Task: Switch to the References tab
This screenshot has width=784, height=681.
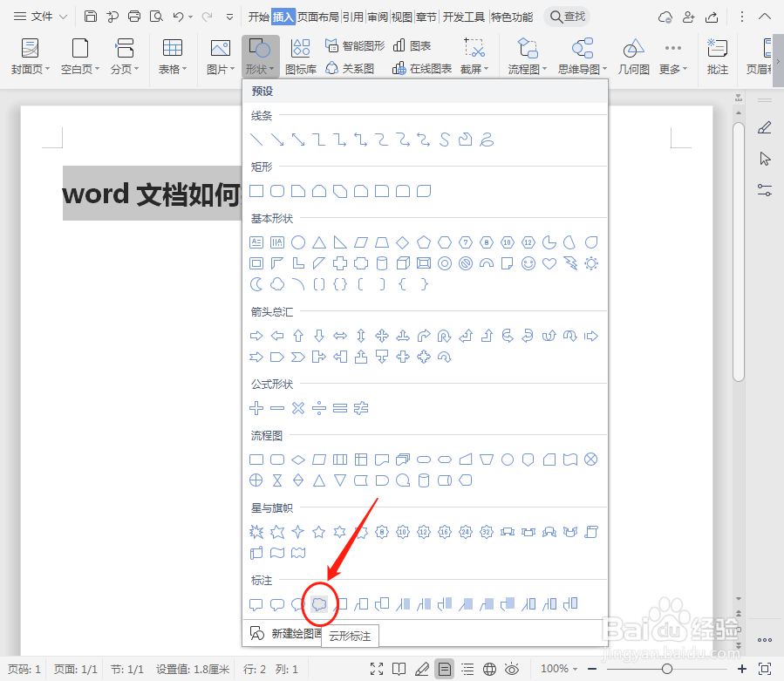Action: 353,17
